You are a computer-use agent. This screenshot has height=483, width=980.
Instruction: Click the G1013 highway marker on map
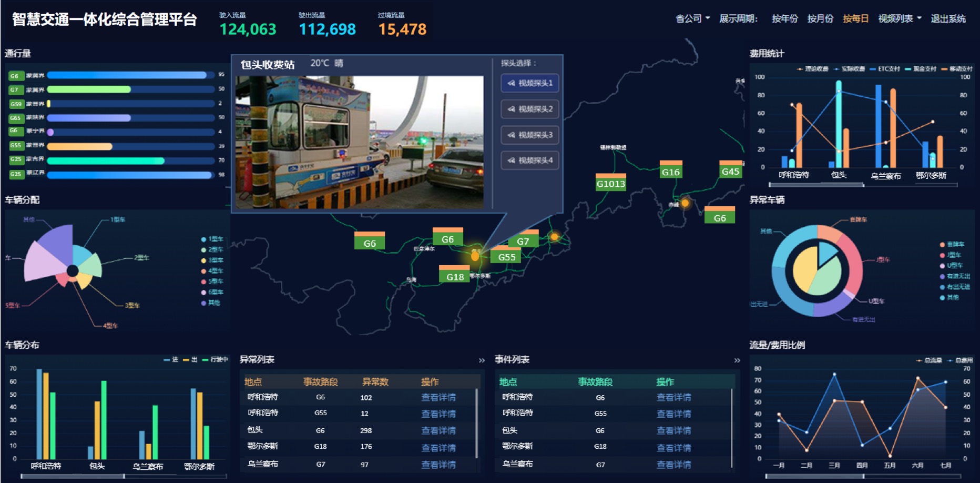610,184
